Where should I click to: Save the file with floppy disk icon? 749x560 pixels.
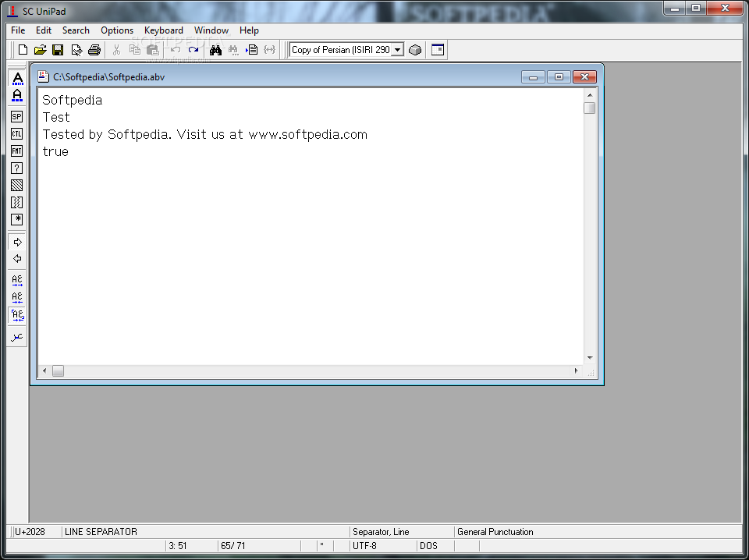(x=58, y=50)
